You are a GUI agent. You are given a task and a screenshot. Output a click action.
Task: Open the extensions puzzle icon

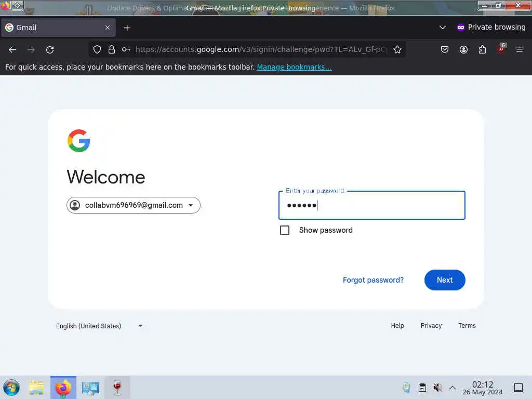click(482, 49)
